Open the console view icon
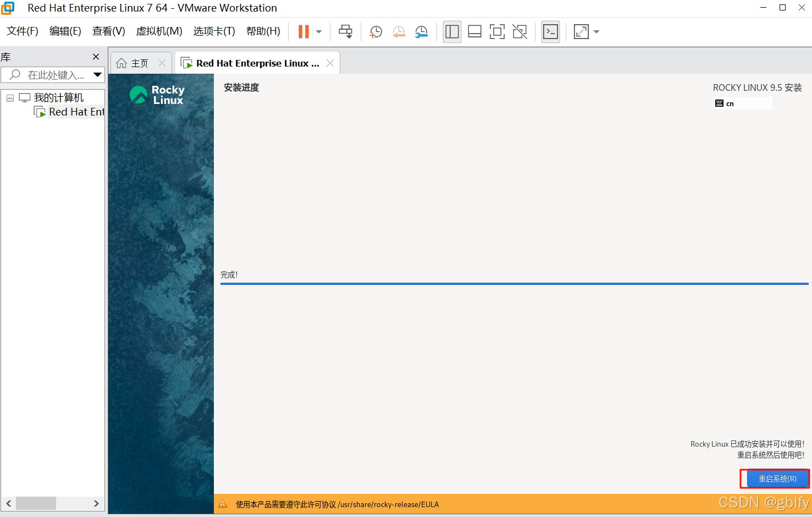 point(550,31)
